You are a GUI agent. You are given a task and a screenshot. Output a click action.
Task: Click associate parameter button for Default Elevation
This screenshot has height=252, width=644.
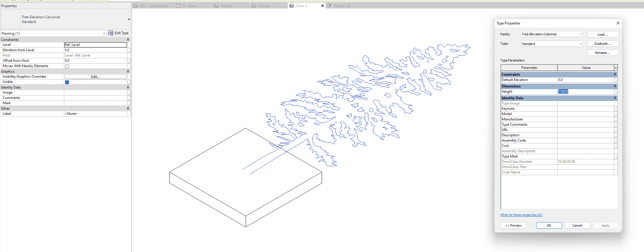[616, 80]
